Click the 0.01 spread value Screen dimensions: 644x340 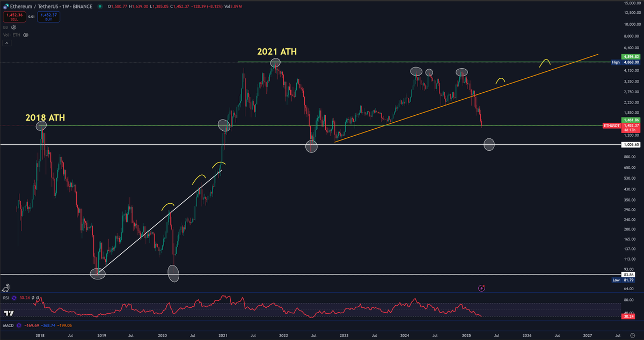click(x=31, y=17)
